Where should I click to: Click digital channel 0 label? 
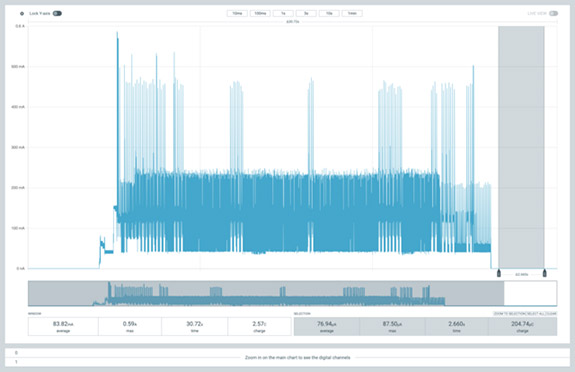[16, 353]
